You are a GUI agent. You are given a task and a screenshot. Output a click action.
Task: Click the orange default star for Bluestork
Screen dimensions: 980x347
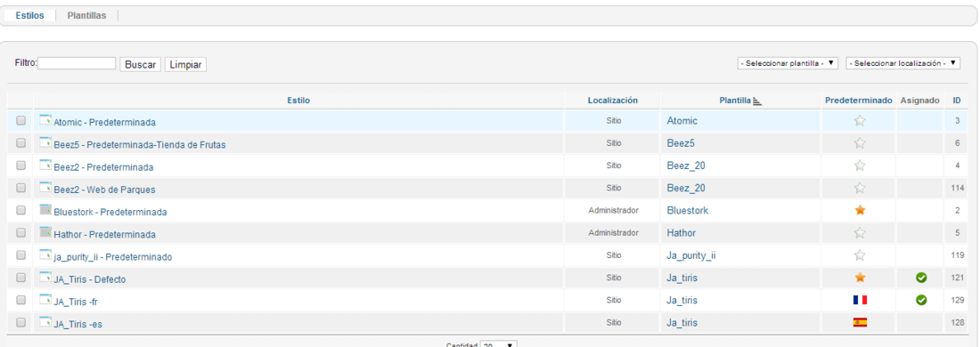(860, 210)
